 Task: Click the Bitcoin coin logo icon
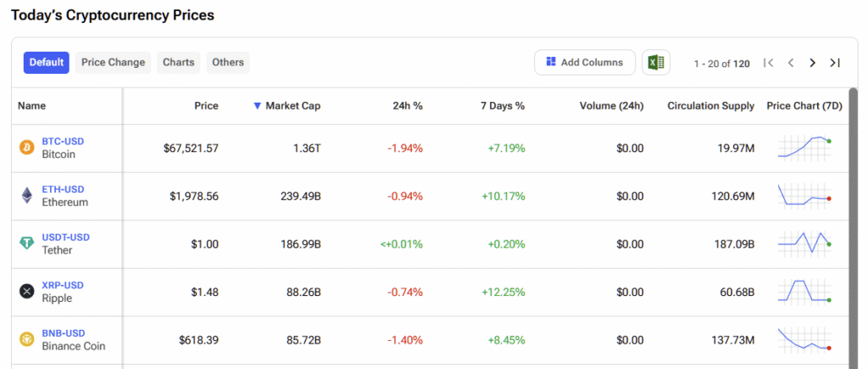[26, 148]
